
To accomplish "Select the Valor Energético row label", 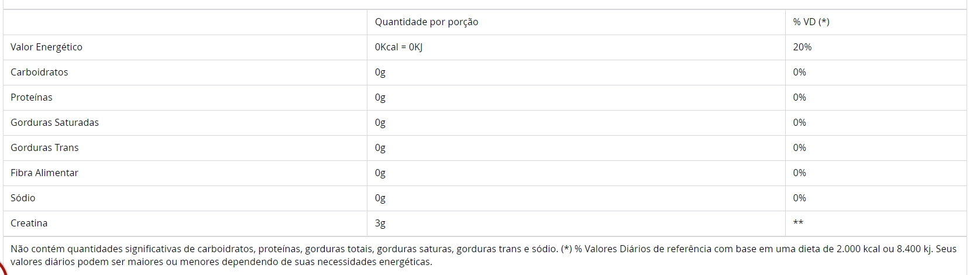I will (47, 47).
